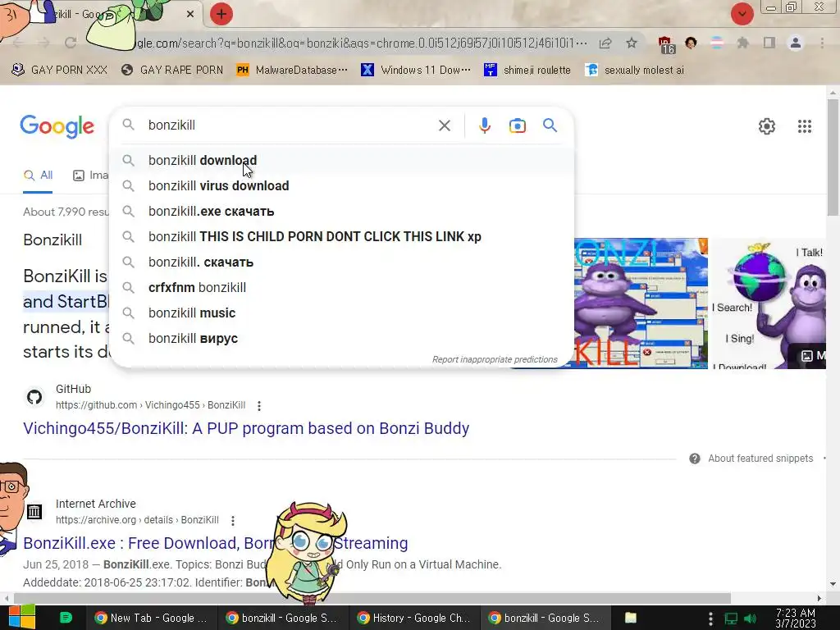Screen dimensions: 840x630
Task: Open options dots for the Internet Archive result
Action: click(232, 521)
